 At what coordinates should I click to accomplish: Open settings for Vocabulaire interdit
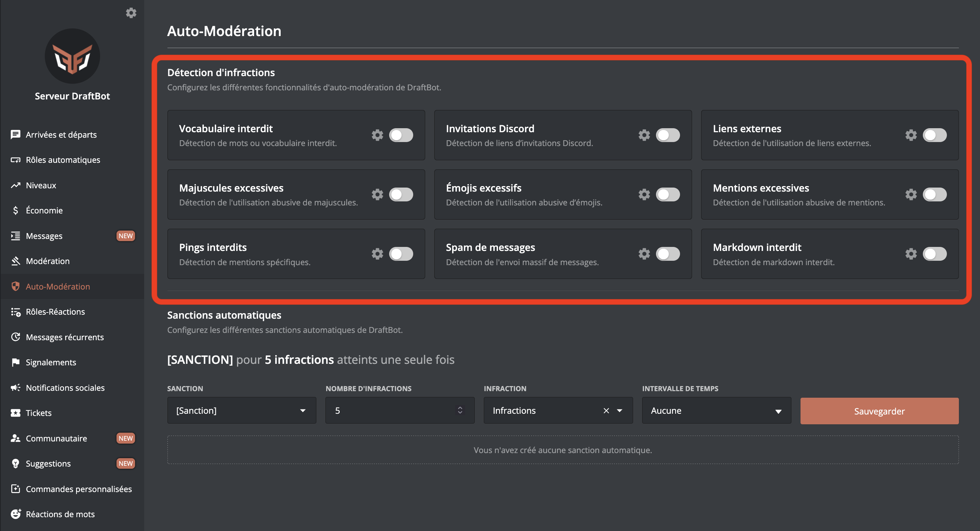click(377, 135)
